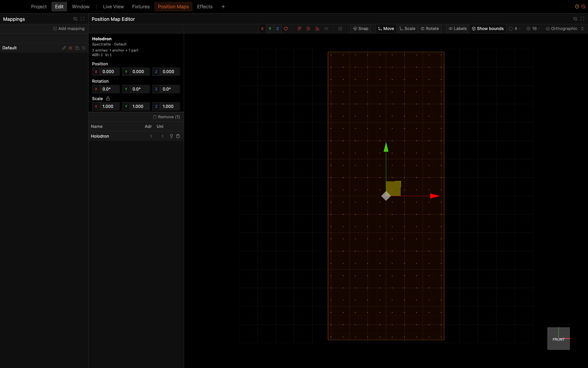The image size is (588, 368).
Task: Pop out the Position Map Editor panel
Action: coord(575,19)
